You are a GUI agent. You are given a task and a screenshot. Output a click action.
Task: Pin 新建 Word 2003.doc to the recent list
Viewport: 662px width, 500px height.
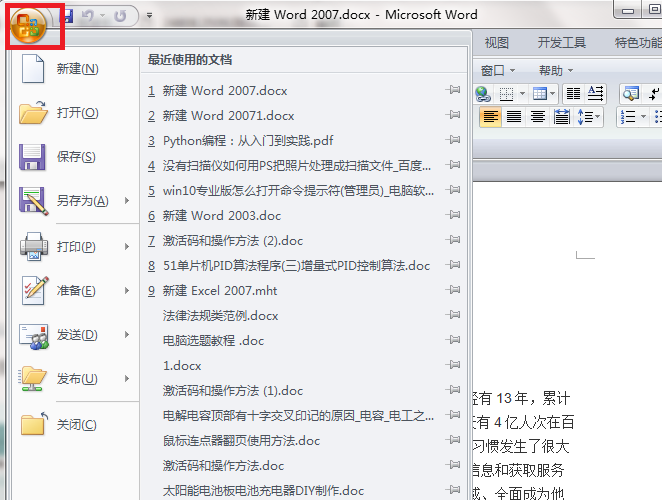(x=453, y=215)
